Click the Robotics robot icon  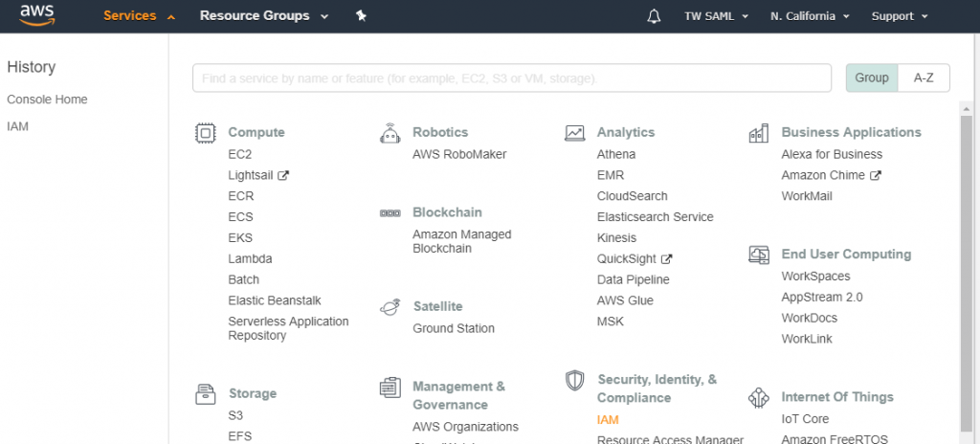click(390, 133)
